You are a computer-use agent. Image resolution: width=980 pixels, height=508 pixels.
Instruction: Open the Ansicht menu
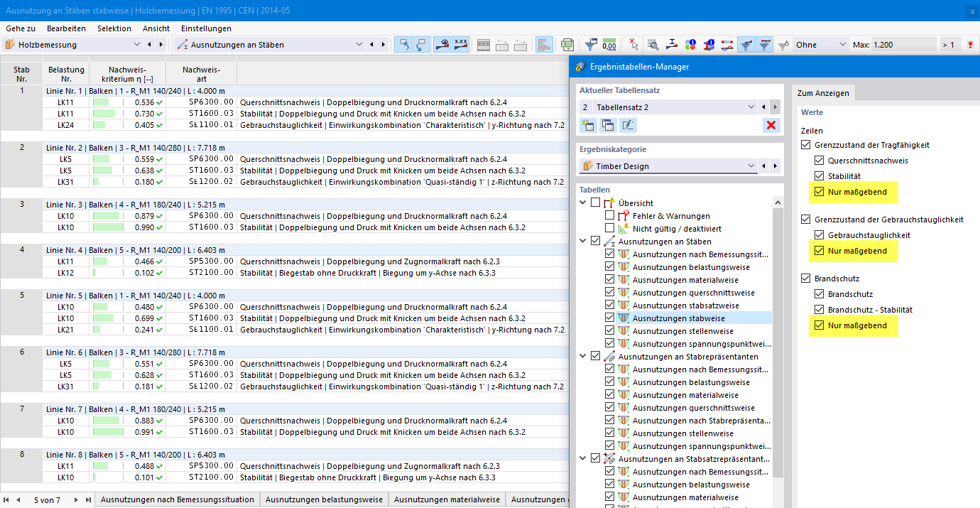point(156,28)
